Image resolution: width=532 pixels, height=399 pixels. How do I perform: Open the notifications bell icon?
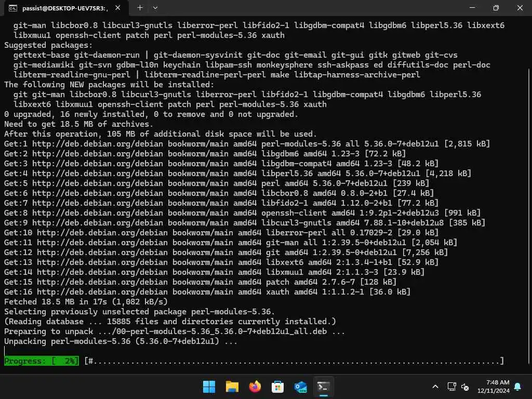click(x=518, y=387)
